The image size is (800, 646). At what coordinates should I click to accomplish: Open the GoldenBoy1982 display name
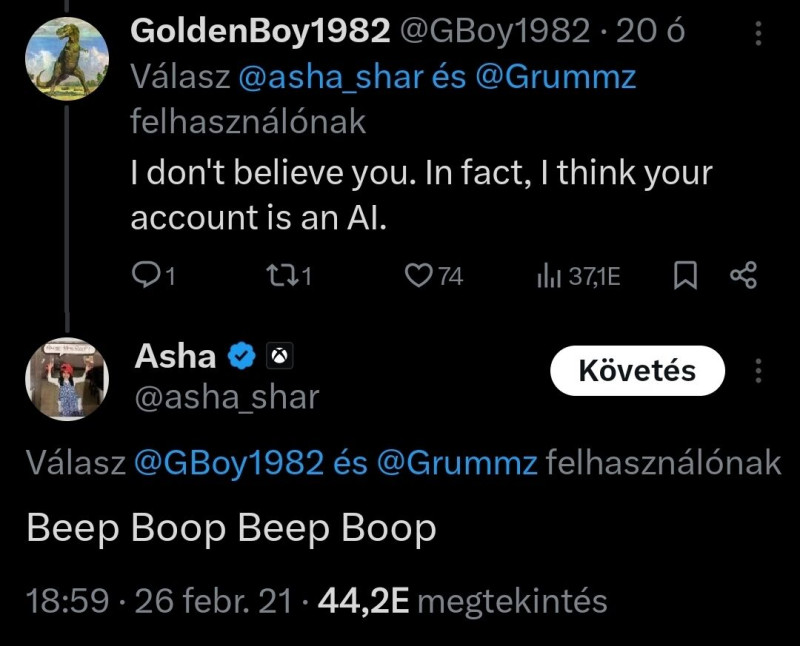click(x=260, y=32)
